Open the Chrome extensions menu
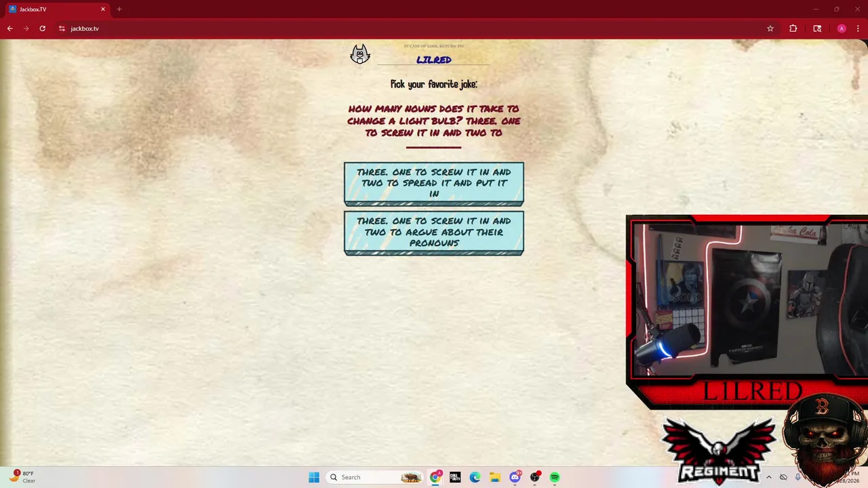 [793, 28]
